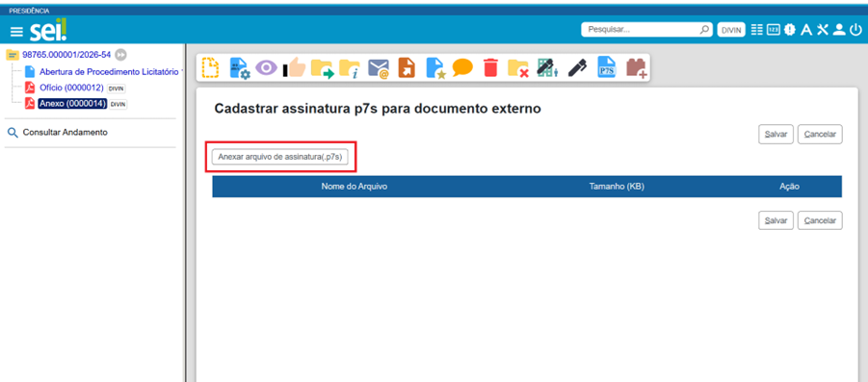
Task: Click folder with info letter icon
Action: [x=350, y=68]
